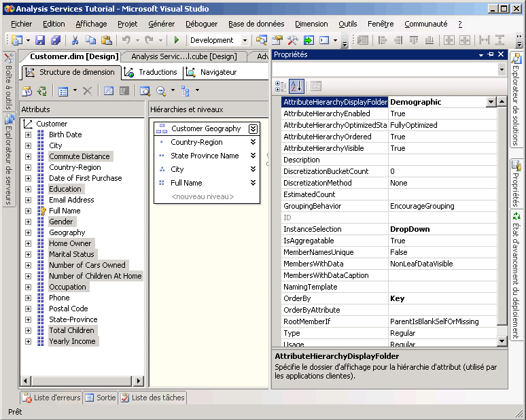The width and height of the screenshot is (526, 420).
Task: Click the zoom magnifier icon in dimension toolbar
Action: click(161, 90)
